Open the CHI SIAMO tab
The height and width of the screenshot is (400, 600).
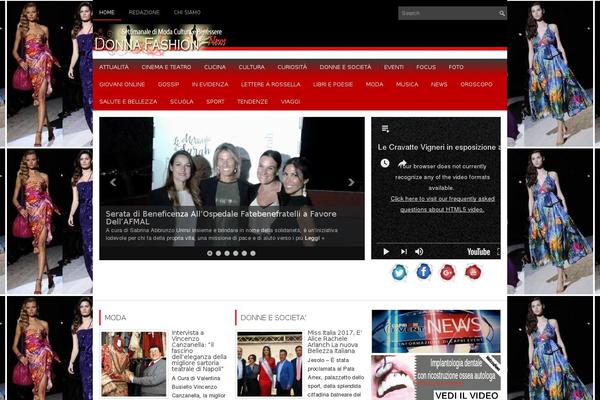click(187, 12)
